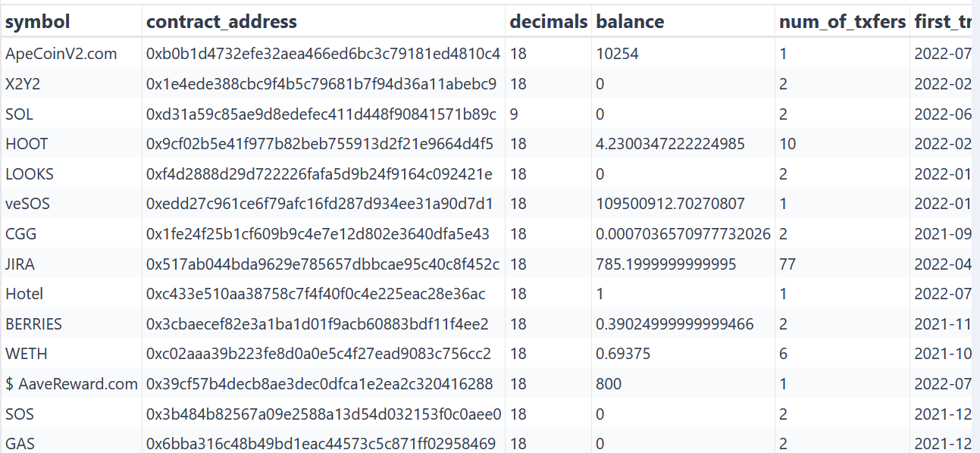Click the balance value 0.69375
The height and width of the screenshot is (453, 980).
coord(624,354)
